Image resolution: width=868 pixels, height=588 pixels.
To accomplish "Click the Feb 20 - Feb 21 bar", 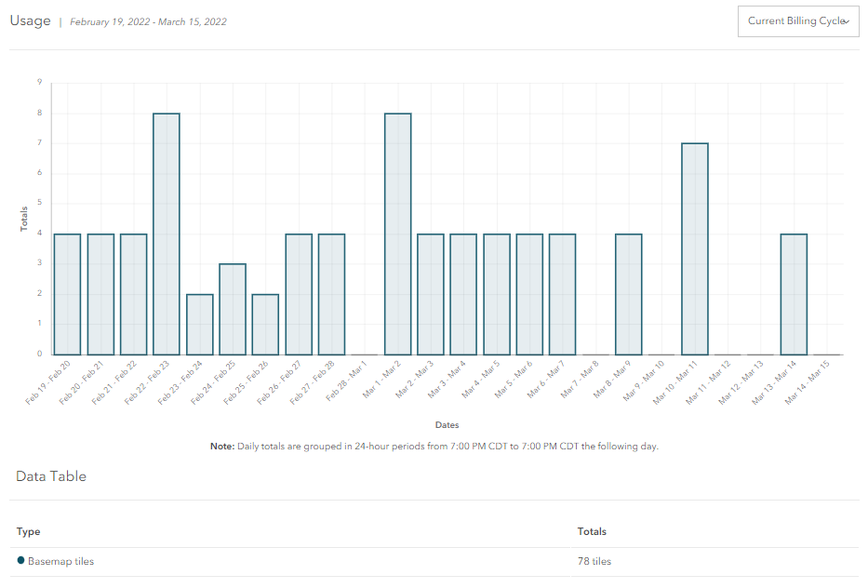I will point(100,294).
